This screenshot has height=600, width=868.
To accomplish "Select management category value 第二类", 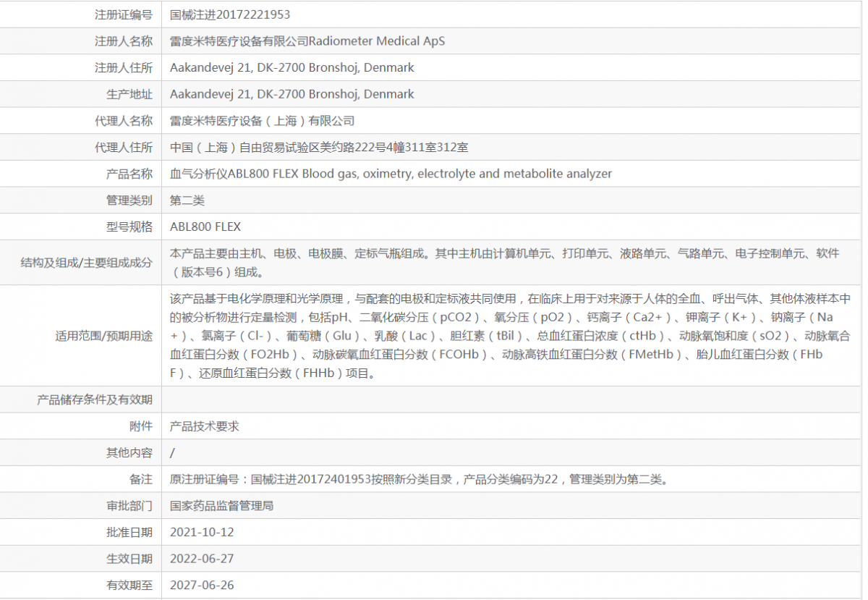I will (x=187, y=200).
